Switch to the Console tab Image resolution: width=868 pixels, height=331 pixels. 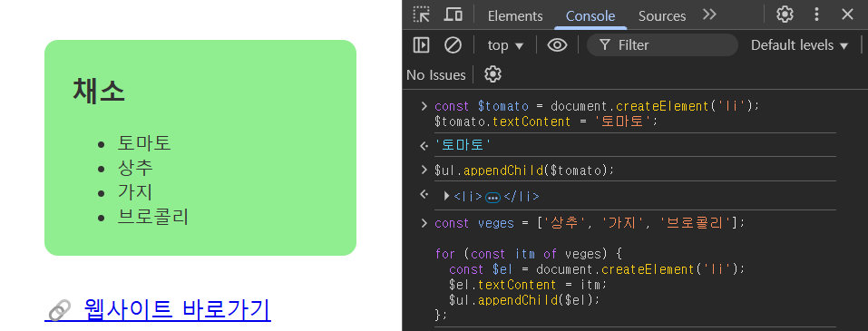[590, 16]
